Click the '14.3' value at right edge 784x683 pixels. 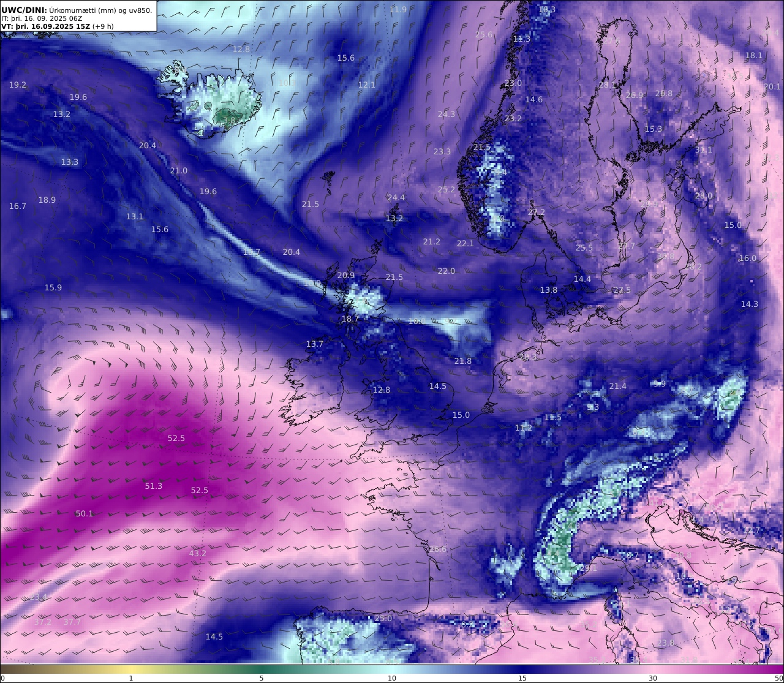point(750,304)
